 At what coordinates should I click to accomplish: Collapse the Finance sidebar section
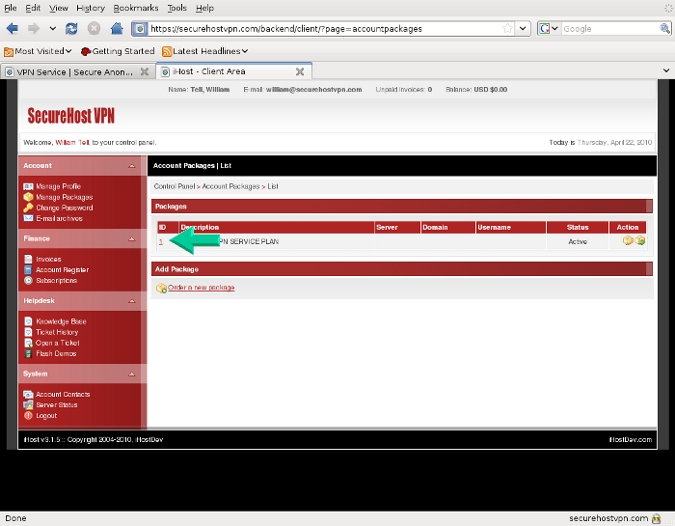click(x=132, y=239)
